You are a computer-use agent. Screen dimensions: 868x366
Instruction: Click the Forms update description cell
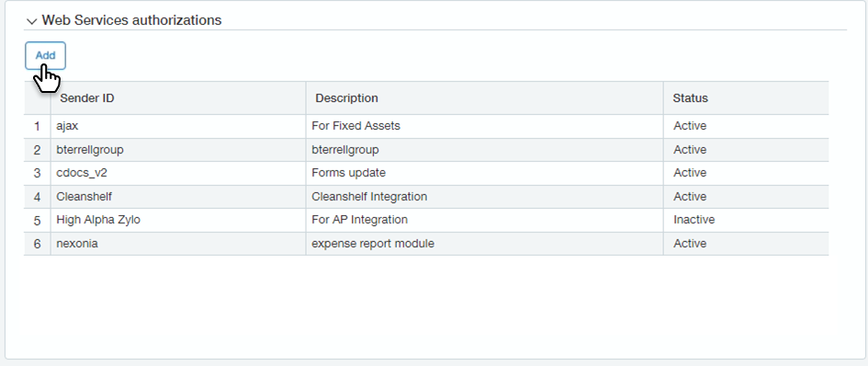click(484, 173)
